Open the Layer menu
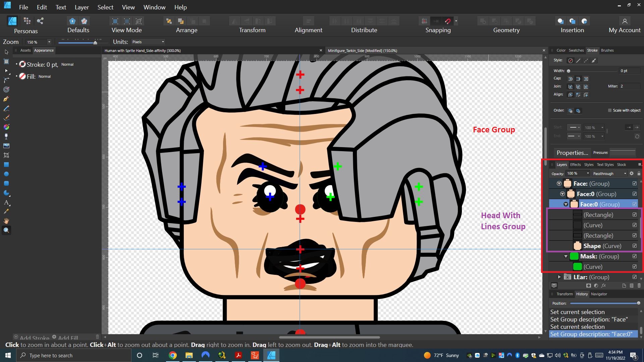Viewport: 644px width, 362px height. pos(82,7)
